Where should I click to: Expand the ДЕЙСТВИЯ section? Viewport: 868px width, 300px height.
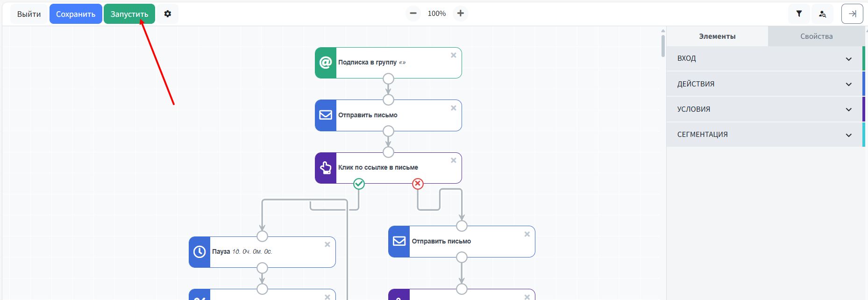pyautogui.click(x=764, y=84)
